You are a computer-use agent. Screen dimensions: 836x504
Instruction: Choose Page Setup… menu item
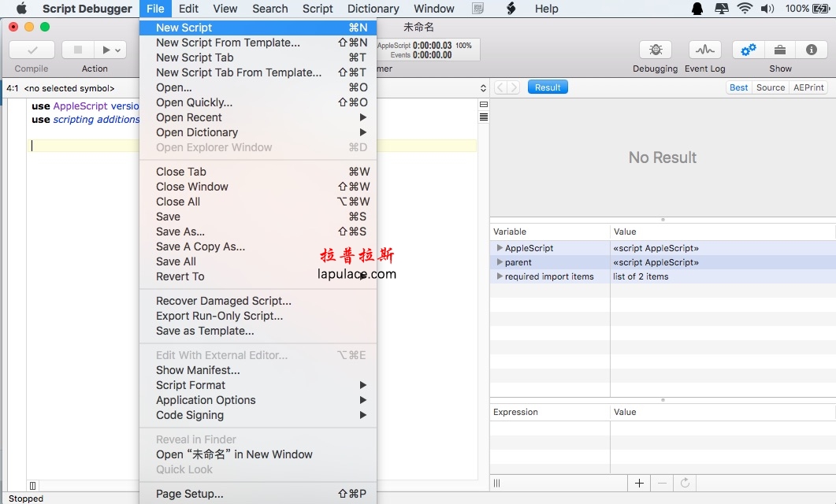pos(258,494)
